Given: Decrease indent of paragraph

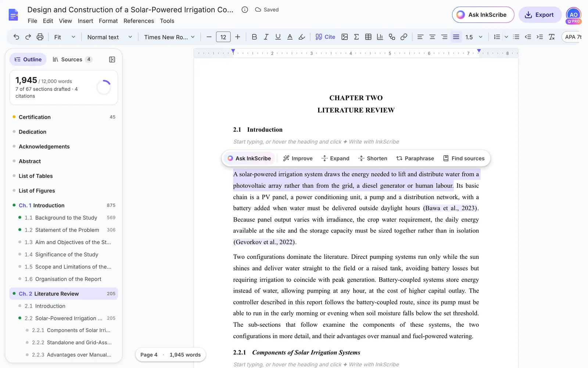Looking at the screenshot, I should pos(528,37).
